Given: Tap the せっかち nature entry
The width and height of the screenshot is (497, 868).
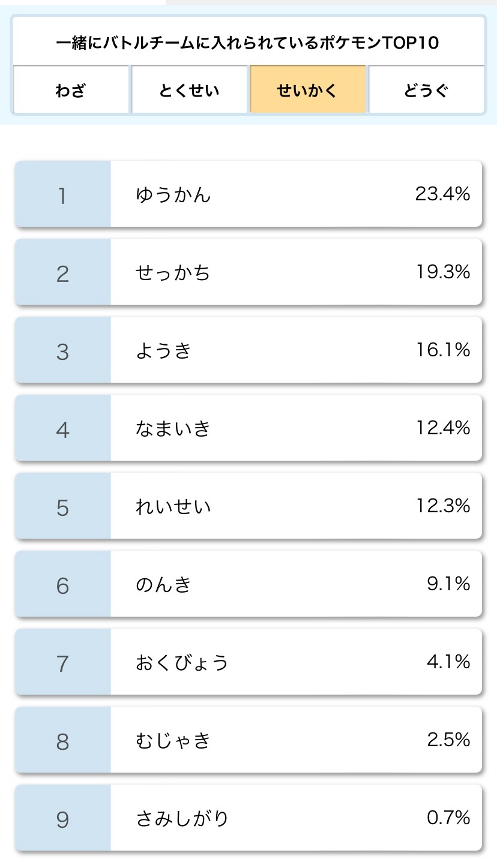Looking at the screenshot, I should 248,272.
